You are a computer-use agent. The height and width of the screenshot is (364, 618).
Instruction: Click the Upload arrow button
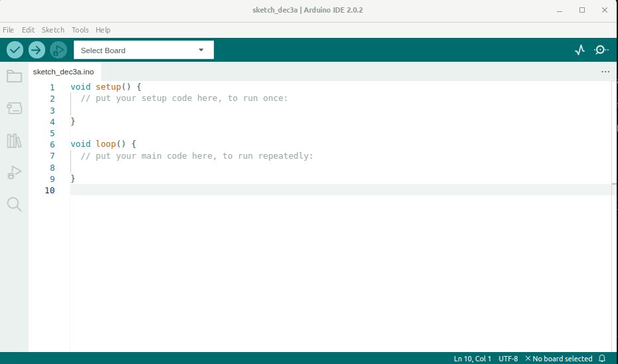(x=37, y=50)
